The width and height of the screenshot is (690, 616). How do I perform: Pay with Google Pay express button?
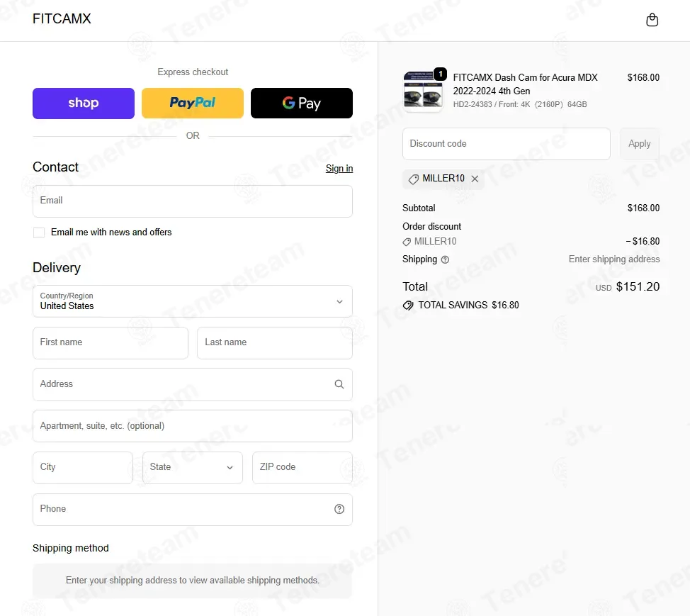302,103
